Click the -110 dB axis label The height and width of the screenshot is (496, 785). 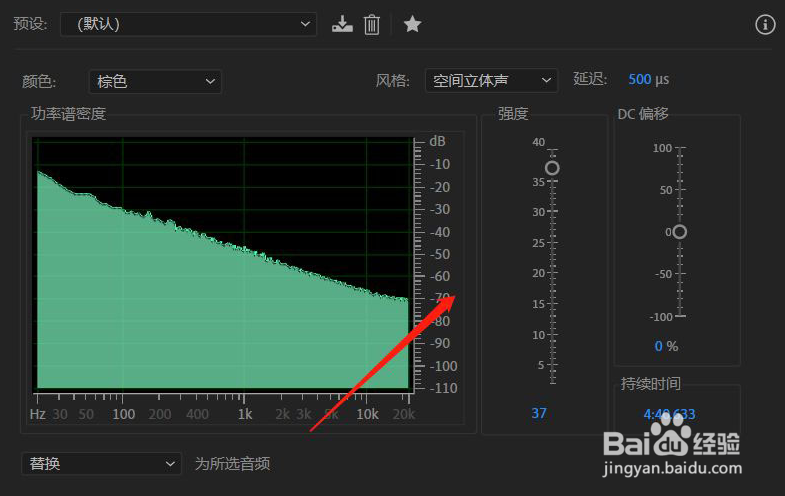pos(443,388)
